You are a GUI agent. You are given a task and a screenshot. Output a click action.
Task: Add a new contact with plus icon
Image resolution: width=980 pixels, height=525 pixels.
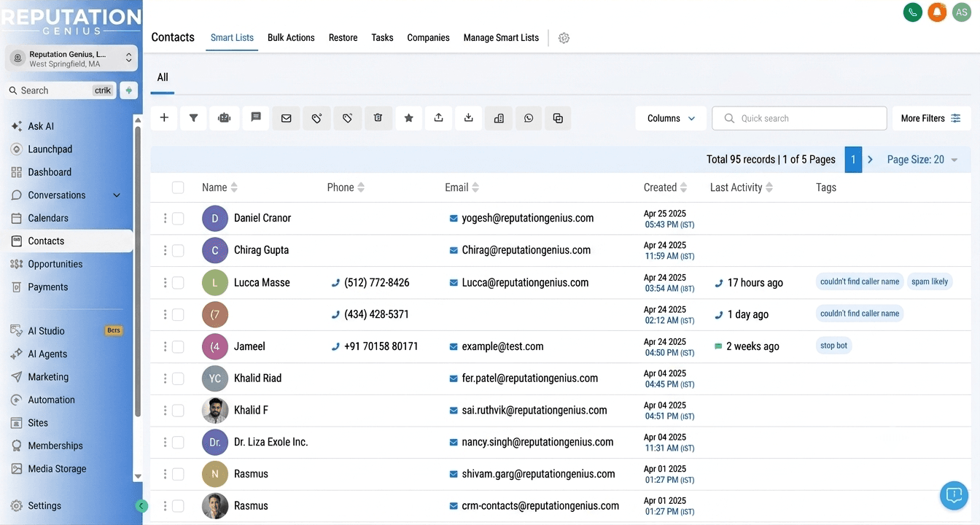[164, 118]
